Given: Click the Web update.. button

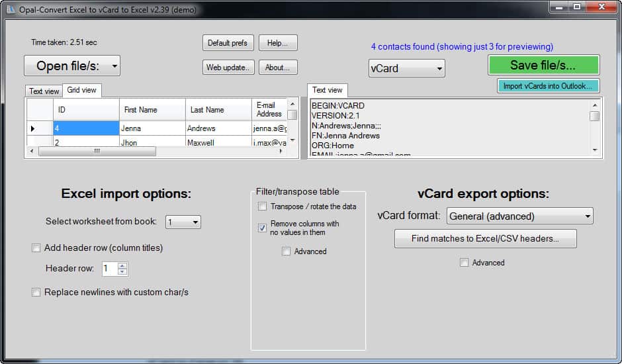Looking at the screenshot, I should (x=228, y=68).
